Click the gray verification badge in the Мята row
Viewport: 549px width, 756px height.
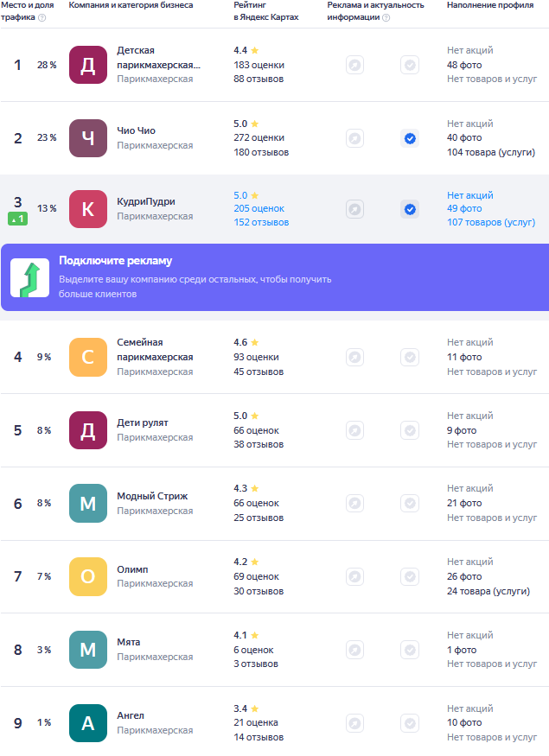pyautogui.click(x=410, y=650)
